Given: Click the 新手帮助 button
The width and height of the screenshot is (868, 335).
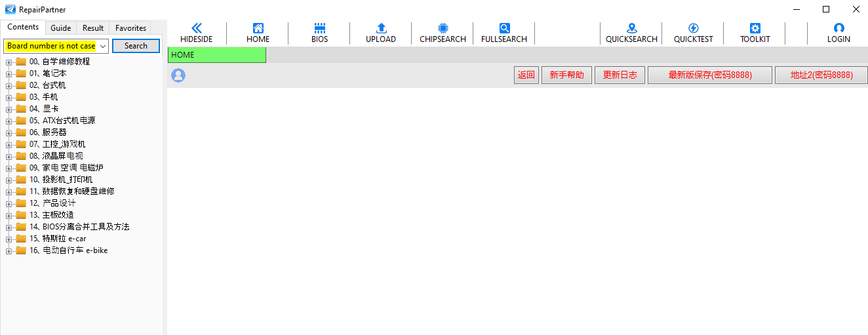Looking at the screenshot, I should tap(566, 75).
